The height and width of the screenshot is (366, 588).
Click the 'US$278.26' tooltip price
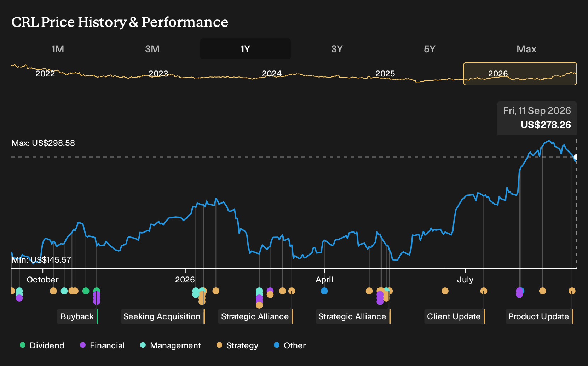tap(546, 125)
